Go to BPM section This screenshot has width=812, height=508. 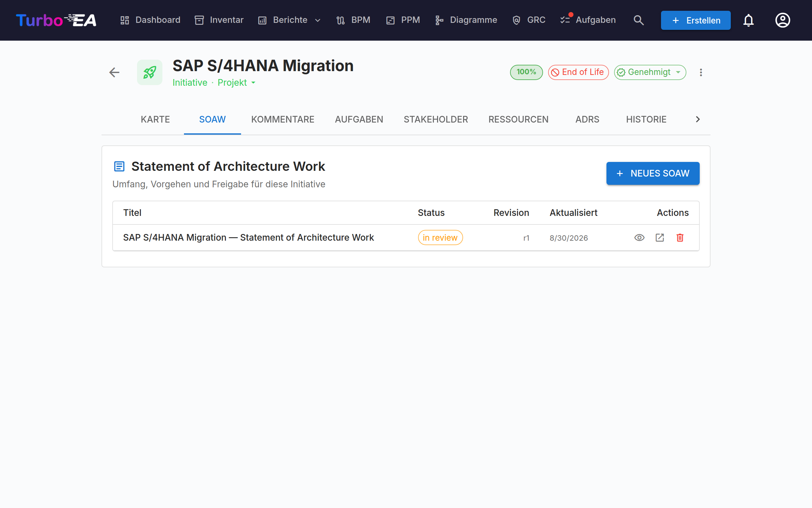pyautogui.click(x=353, y=20)
